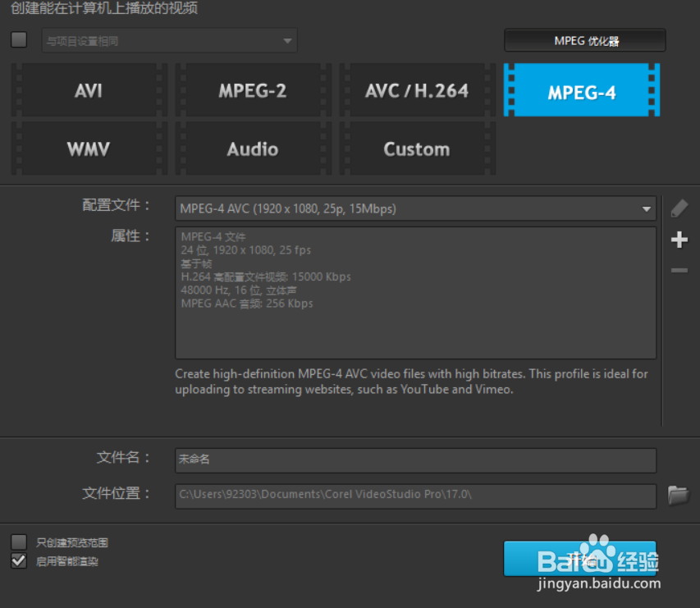Browse for folder with folder icon
700x608 pixels.
pyautogui.click(x=678, y=496)
